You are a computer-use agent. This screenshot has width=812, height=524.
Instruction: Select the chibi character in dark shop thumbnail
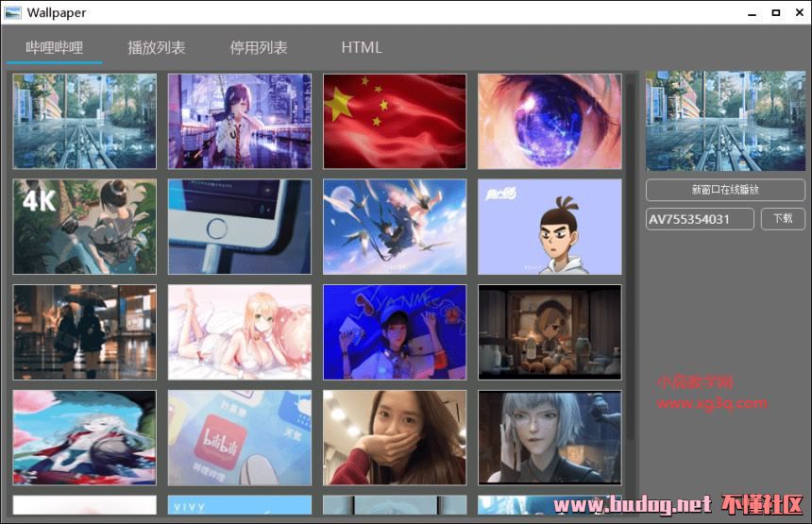click(550, 332)
